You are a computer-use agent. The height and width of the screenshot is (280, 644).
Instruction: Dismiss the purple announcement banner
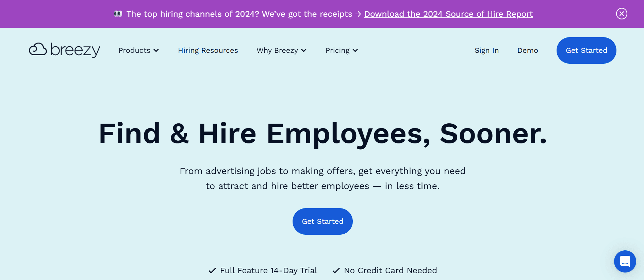click(x=622, y=14)
